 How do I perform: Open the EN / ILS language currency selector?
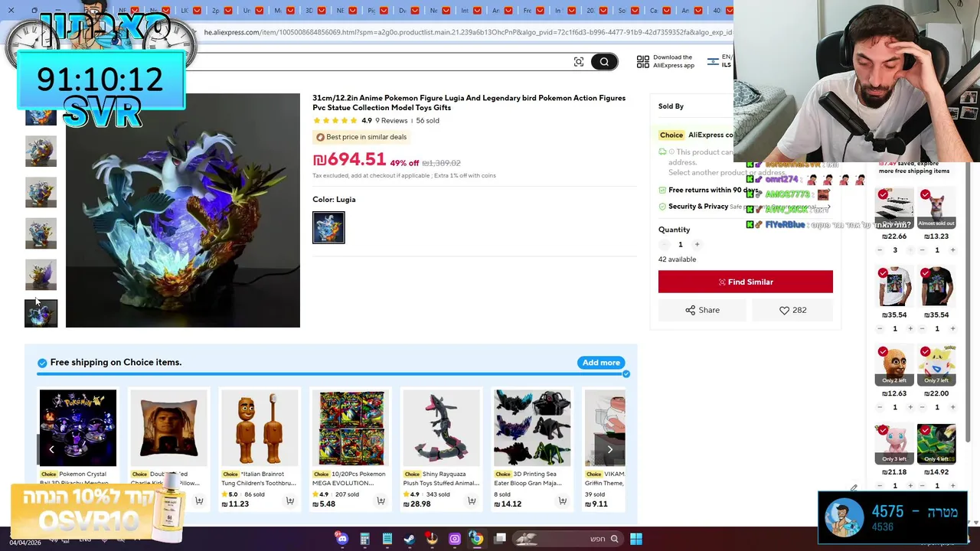click(720, 61)
